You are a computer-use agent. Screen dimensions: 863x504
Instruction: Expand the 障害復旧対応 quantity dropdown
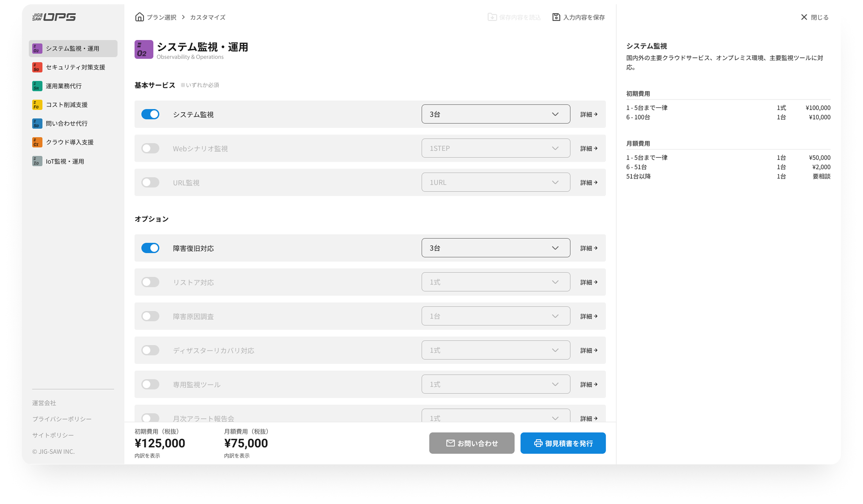click(x=495, y=248)
